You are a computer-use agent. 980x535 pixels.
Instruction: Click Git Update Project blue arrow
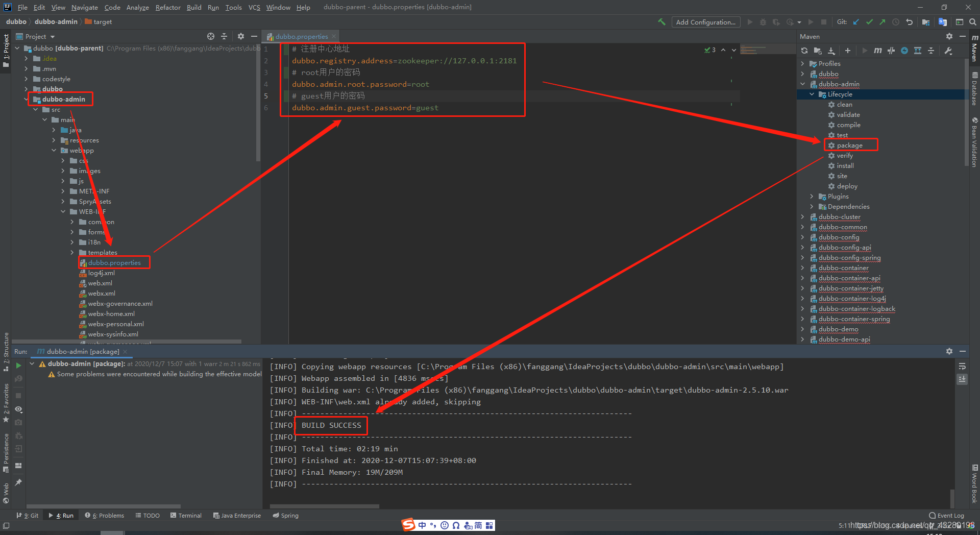click(856, 22)
